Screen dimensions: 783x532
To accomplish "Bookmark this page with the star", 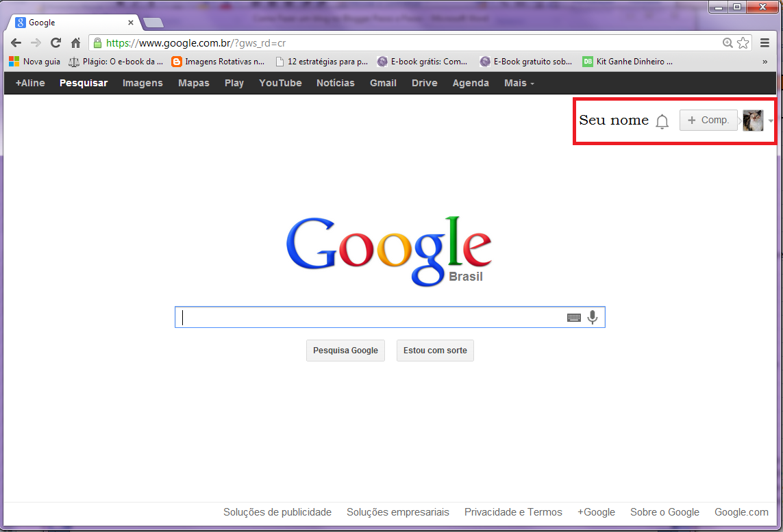I will [743, 43].
